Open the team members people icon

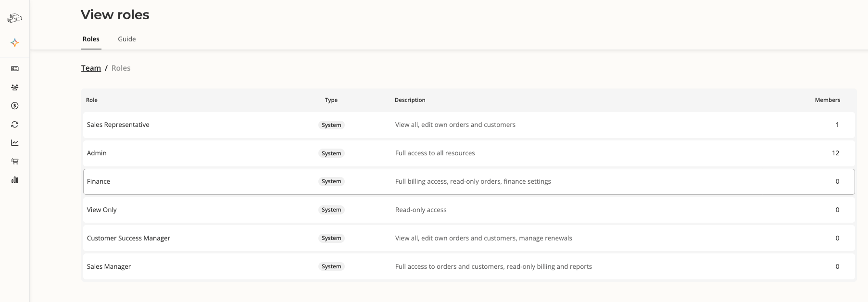click(x=14, y=87)
